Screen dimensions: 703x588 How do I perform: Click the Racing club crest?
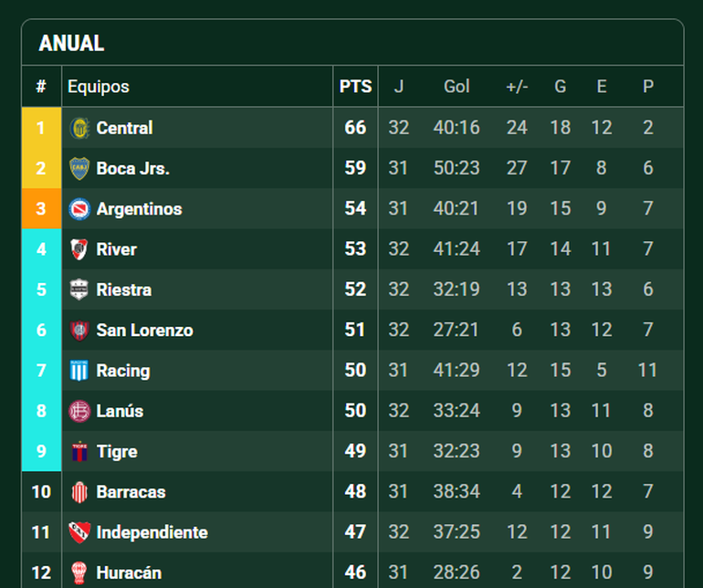79,371
